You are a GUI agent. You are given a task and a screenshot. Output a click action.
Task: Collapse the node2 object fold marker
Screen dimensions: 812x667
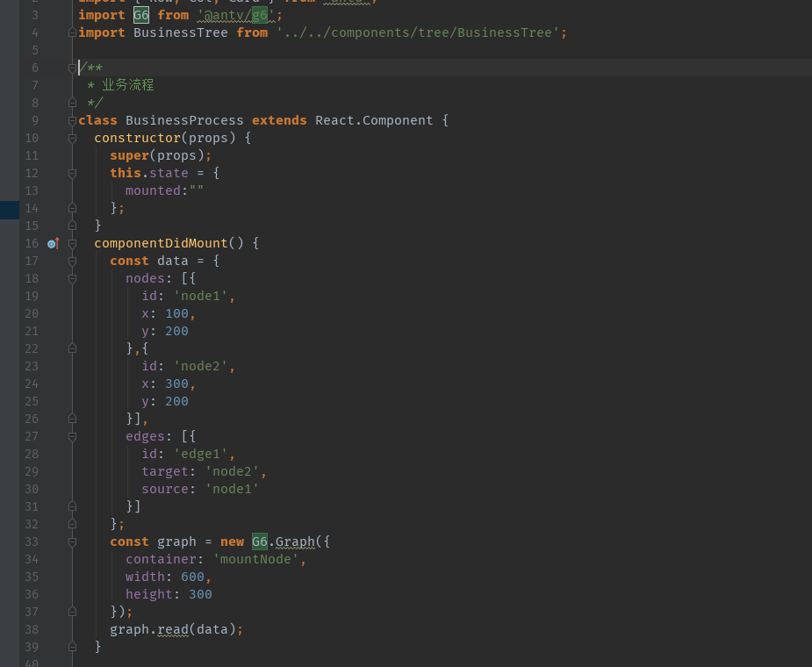coord(72,348)
